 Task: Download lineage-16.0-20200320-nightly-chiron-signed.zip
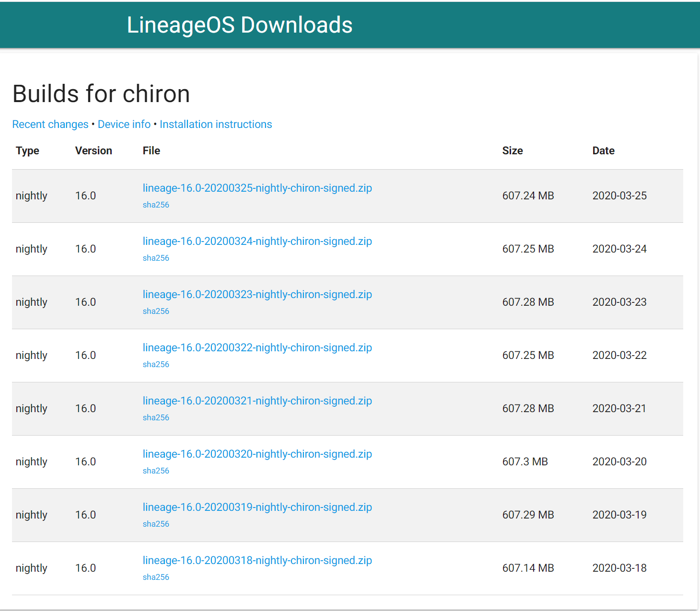pyautogui.click(x=257, y=454)
